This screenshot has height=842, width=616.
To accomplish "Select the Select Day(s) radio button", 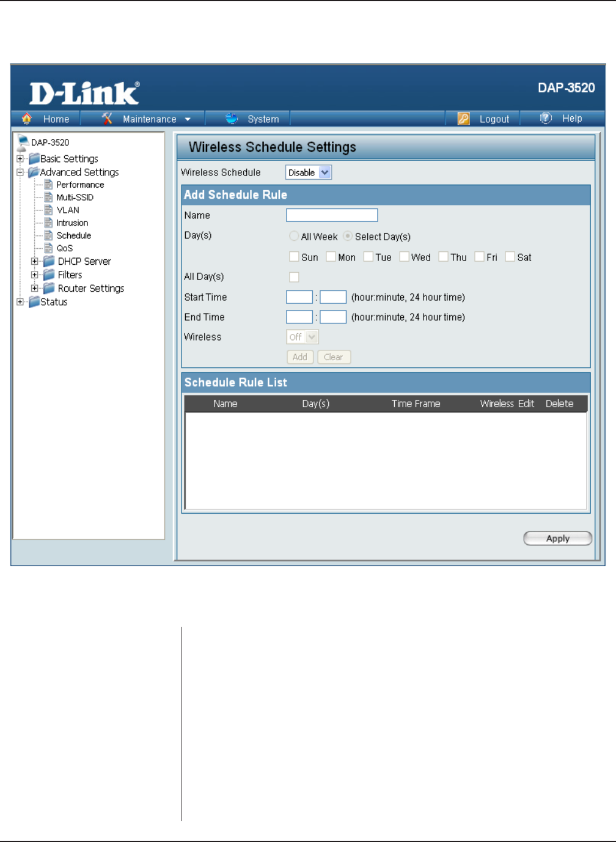I will pyautogui.click(x=348, y=236).
